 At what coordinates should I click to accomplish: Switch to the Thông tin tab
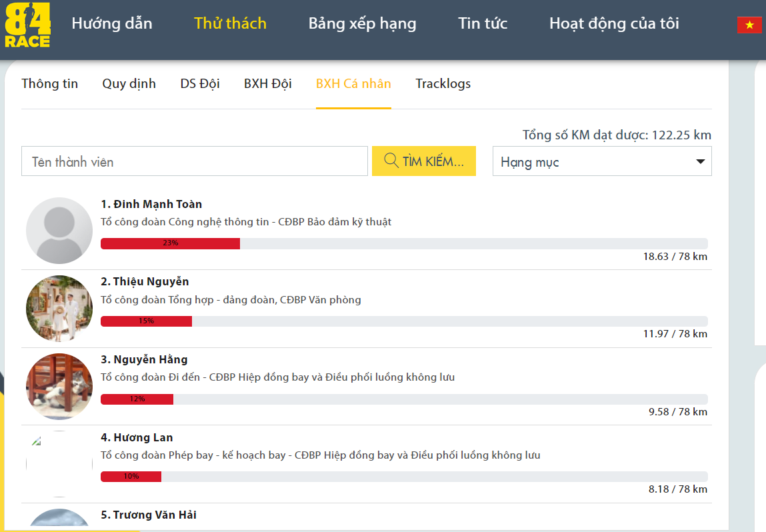coord(50,84)
